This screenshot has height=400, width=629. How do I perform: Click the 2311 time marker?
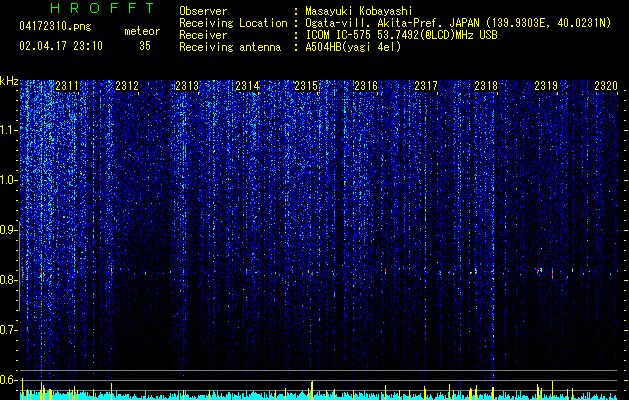coord(67,86)
